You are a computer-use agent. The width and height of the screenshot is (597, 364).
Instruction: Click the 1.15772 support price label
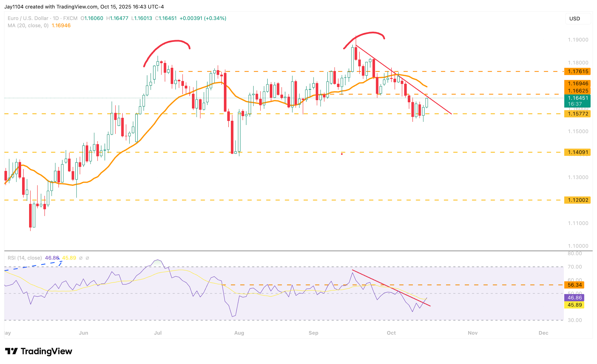click(x=578, y=114)
